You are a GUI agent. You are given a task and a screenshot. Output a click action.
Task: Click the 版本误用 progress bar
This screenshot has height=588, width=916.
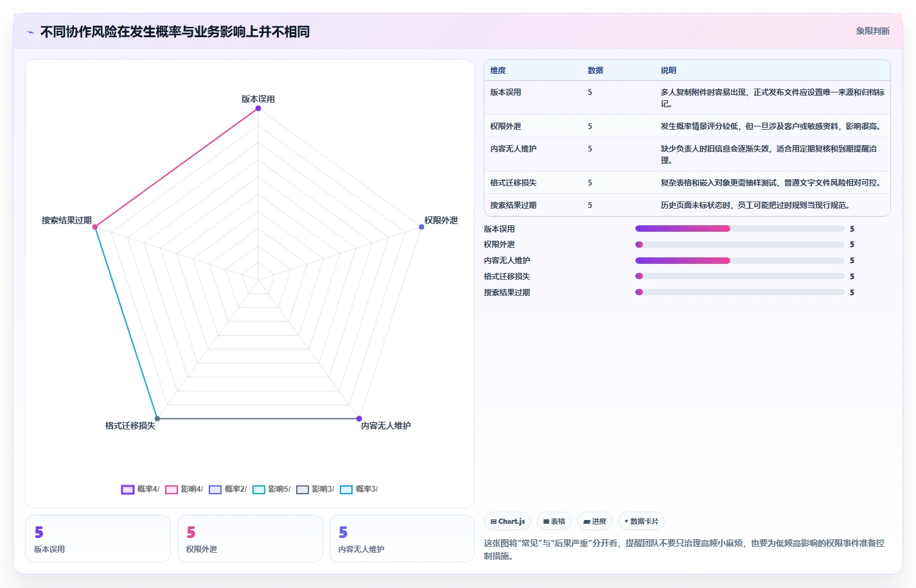click(740, 229)
